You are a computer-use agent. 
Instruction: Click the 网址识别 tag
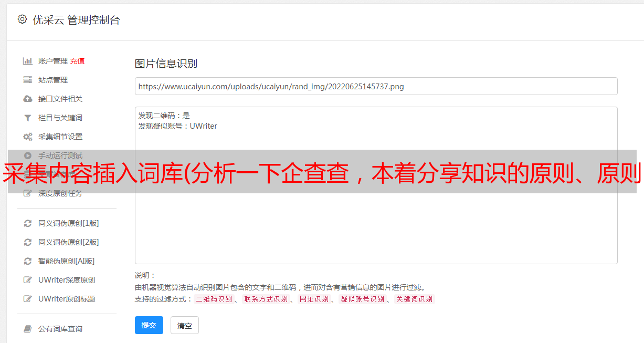pos(314,299)
